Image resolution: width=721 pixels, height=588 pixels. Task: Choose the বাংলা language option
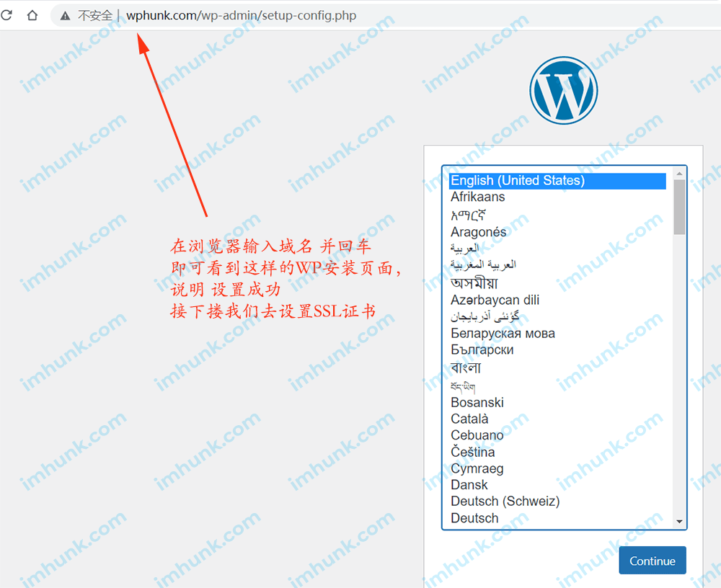point(557,367)
